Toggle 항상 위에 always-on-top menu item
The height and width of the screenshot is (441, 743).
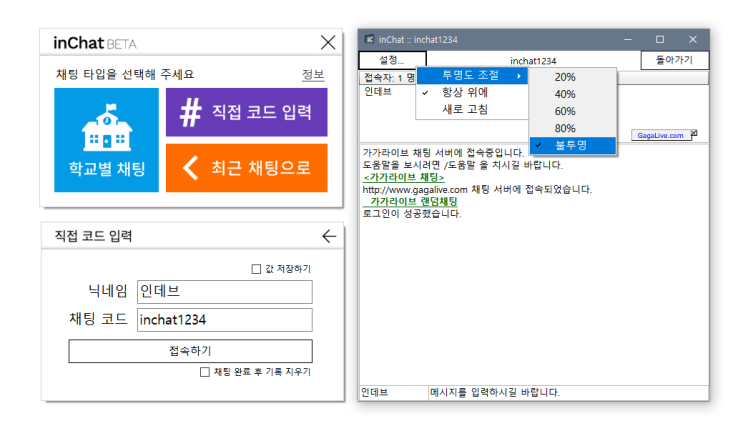[x=472, y=92]
